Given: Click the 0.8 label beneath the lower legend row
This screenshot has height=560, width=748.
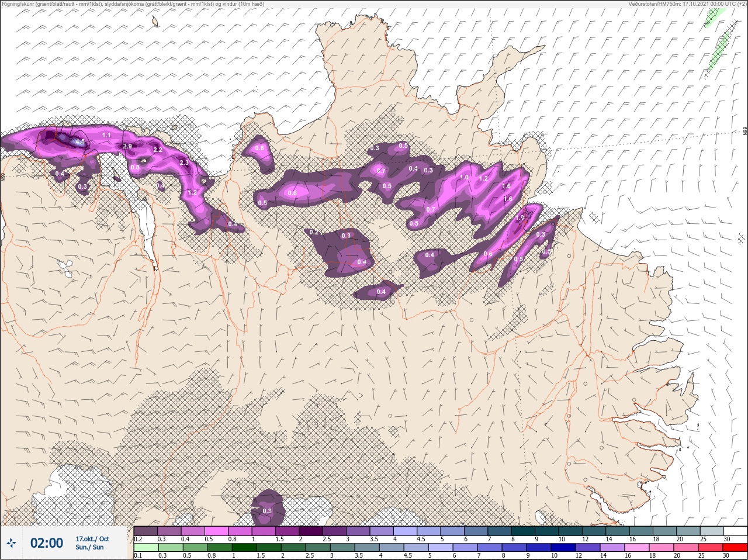Looking at the screenshot, I should click(x=211, y=556).
